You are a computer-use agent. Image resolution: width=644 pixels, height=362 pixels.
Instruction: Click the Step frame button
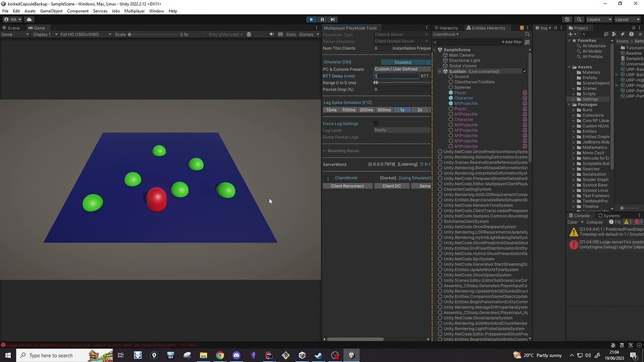(x=332, y=19)
